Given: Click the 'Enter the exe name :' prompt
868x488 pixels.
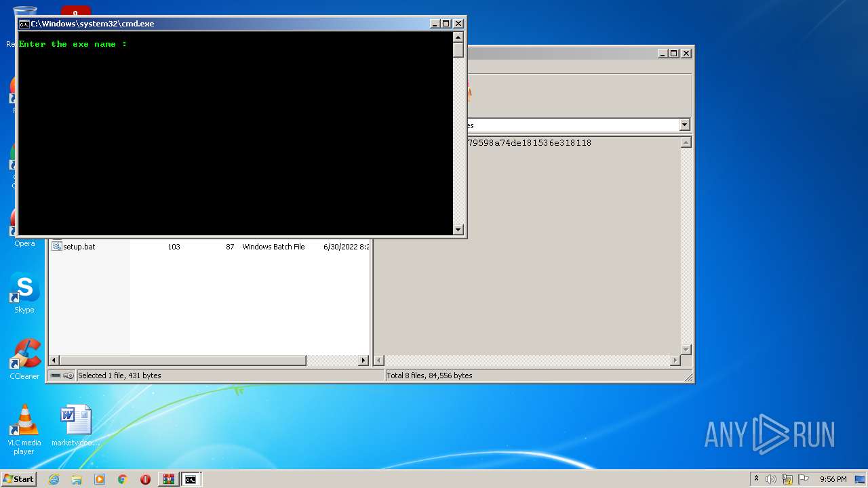Looking at the screenshot, I should (x=73, y=44).
